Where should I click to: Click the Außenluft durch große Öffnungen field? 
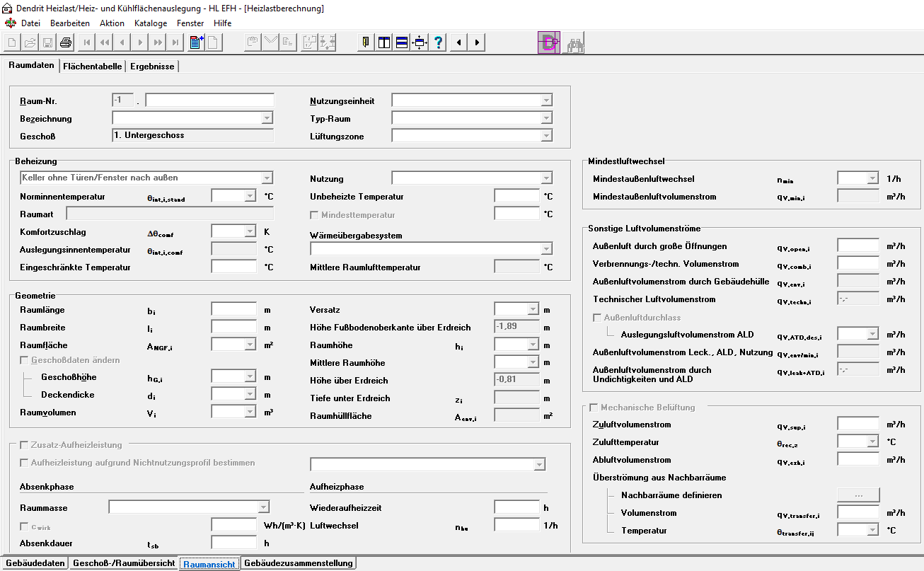[x=858, y=246]
